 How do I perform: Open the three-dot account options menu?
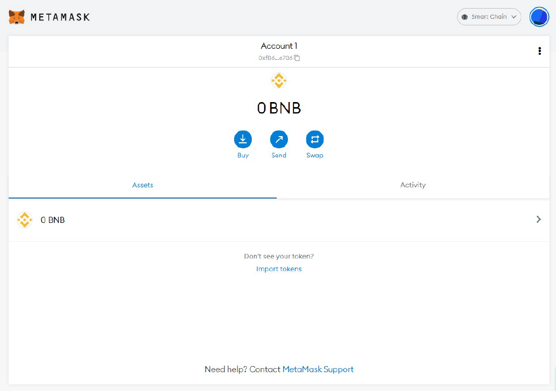tap(539, 51)
